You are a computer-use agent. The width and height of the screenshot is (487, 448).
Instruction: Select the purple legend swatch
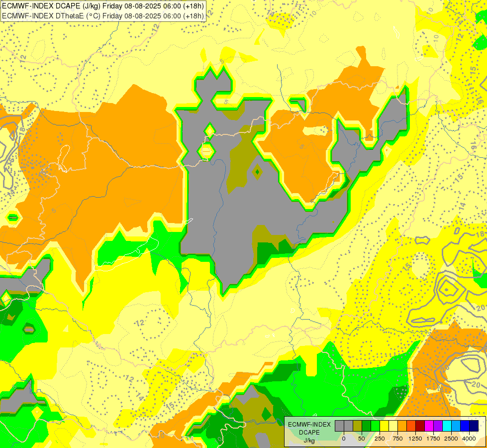pyautogui.click(x=438, y=426)
